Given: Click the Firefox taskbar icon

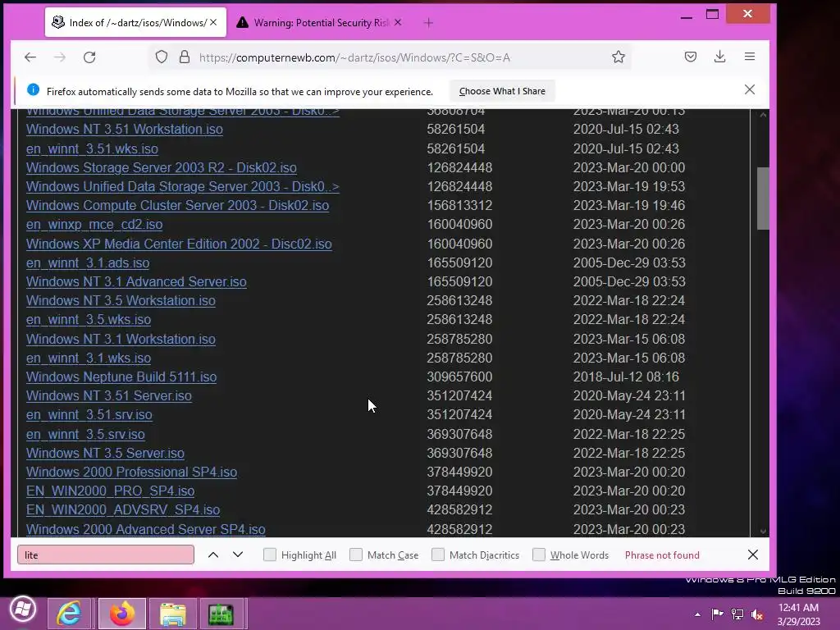Looking at the screenshot, I should [122, 613].
